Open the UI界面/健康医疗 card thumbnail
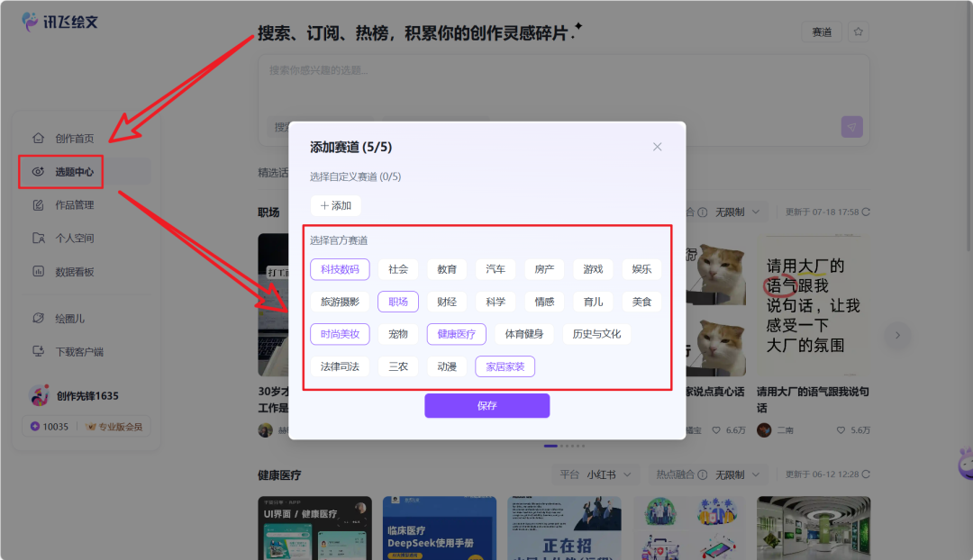Viewport: 973px width, 560px height. click(x=314, y=528)
